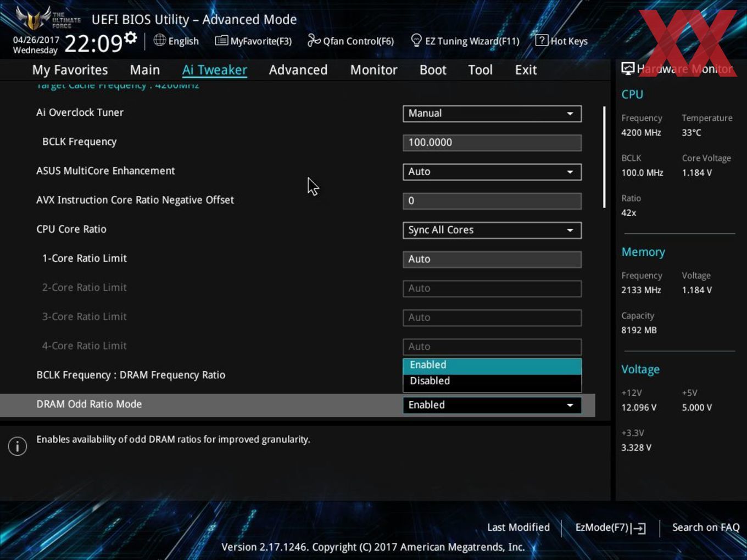The image size is (747, 560).
Task: Open the Monitor tab
Action: coord(374,70)
